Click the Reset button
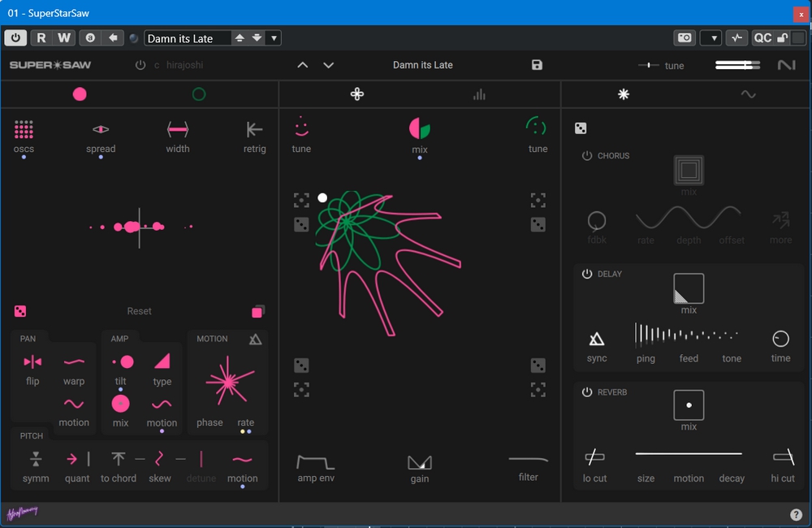The height and width of the screenshot is (528, 812). (140, 311)
